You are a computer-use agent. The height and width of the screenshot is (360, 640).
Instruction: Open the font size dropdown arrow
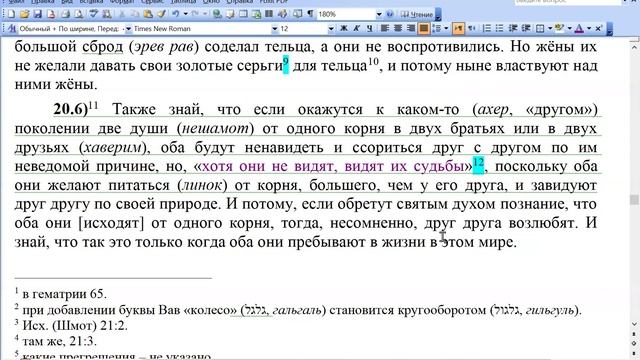[x=331, y=29]
